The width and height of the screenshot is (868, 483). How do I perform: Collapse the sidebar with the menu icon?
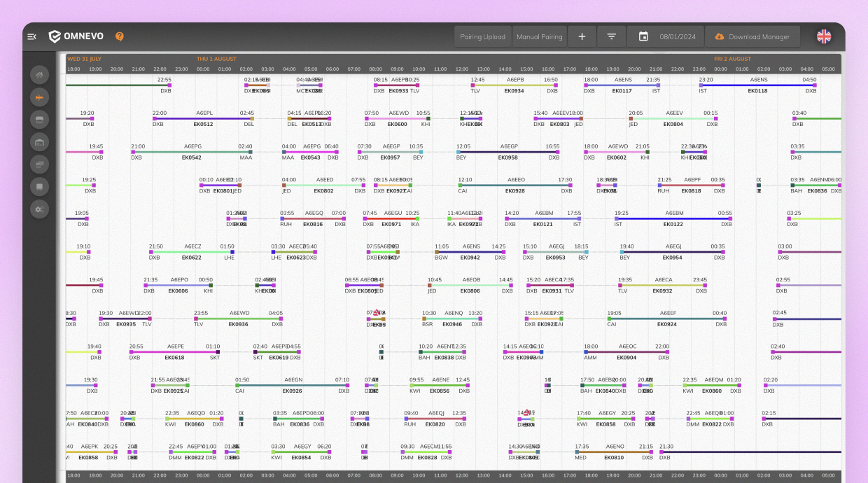click(x=31, y=36)
